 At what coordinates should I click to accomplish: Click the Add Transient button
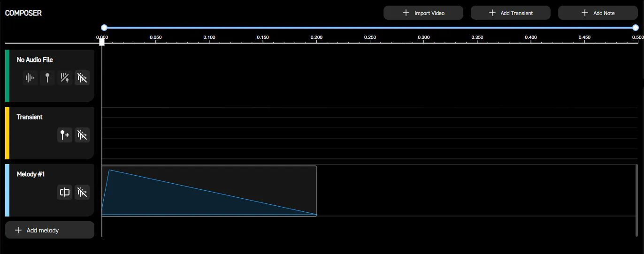coord(511,13)
